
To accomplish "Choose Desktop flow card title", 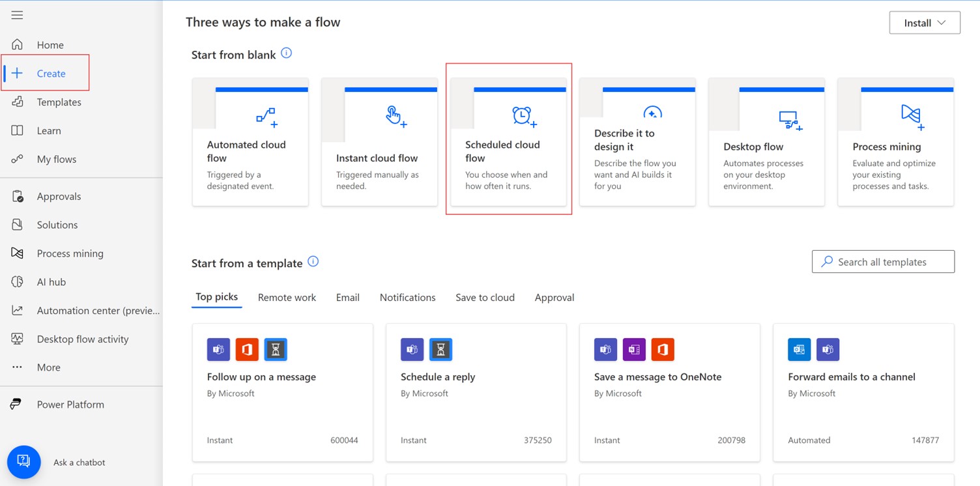I will coord(753,147).
